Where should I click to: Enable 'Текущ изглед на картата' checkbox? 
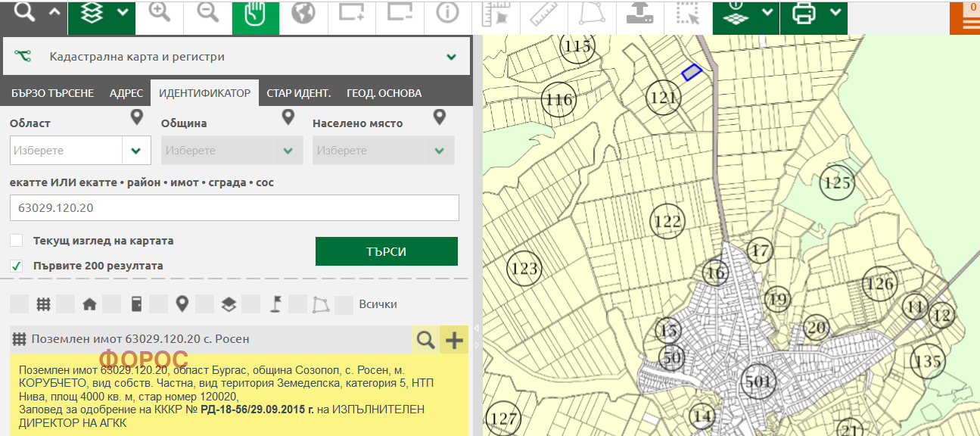point(17,241)
